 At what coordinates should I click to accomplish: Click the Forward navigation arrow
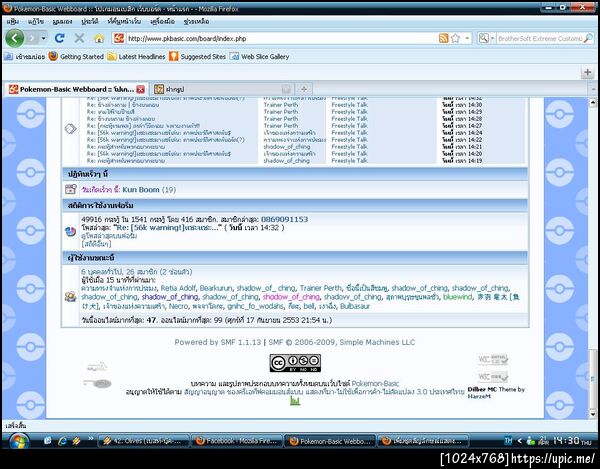pos(32,38)
